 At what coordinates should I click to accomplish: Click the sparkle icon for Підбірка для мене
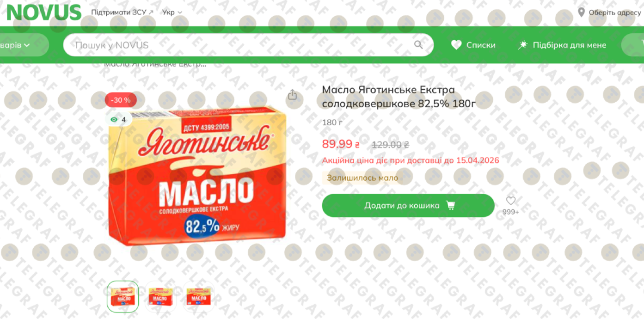(522, 45)
